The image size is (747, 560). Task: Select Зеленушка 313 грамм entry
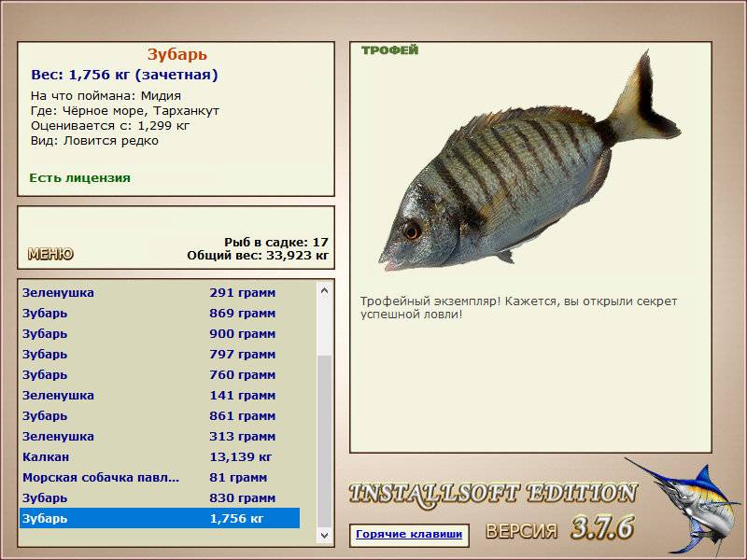click(x=160, y=436)
